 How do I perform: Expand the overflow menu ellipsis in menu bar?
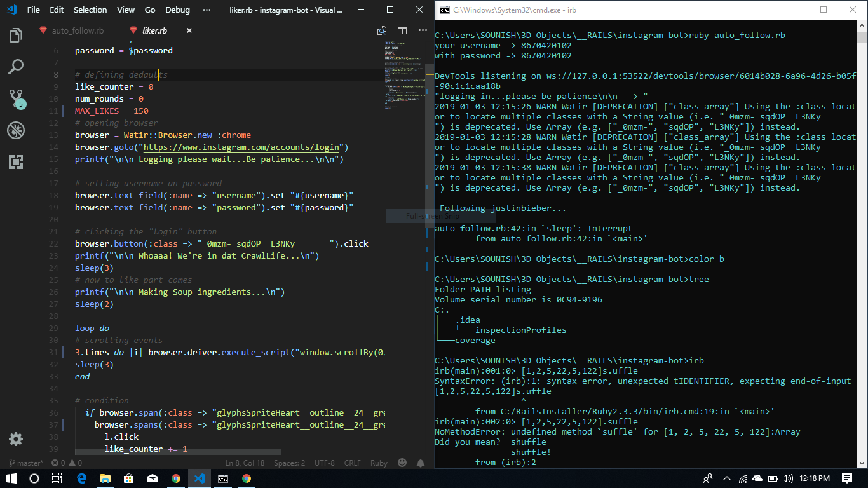[x=207, y=10]
